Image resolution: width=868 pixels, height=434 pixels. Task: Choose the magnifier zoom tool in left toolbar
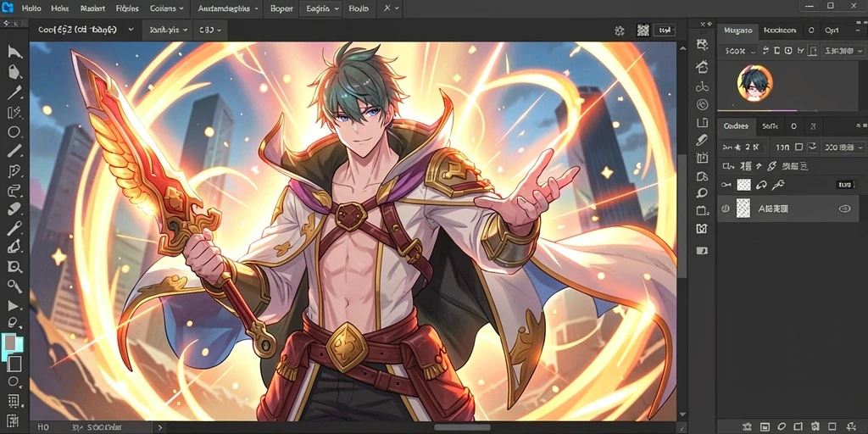tap(14, 267)
